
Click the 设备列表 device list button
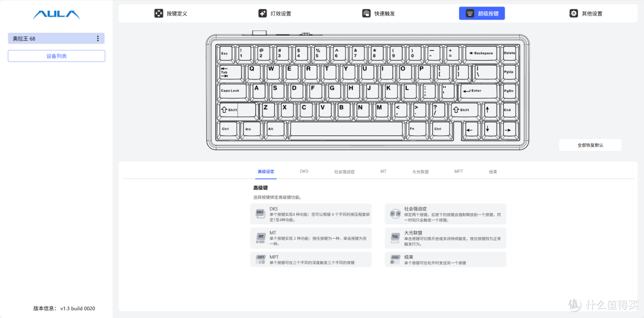(x=56, y=56)
